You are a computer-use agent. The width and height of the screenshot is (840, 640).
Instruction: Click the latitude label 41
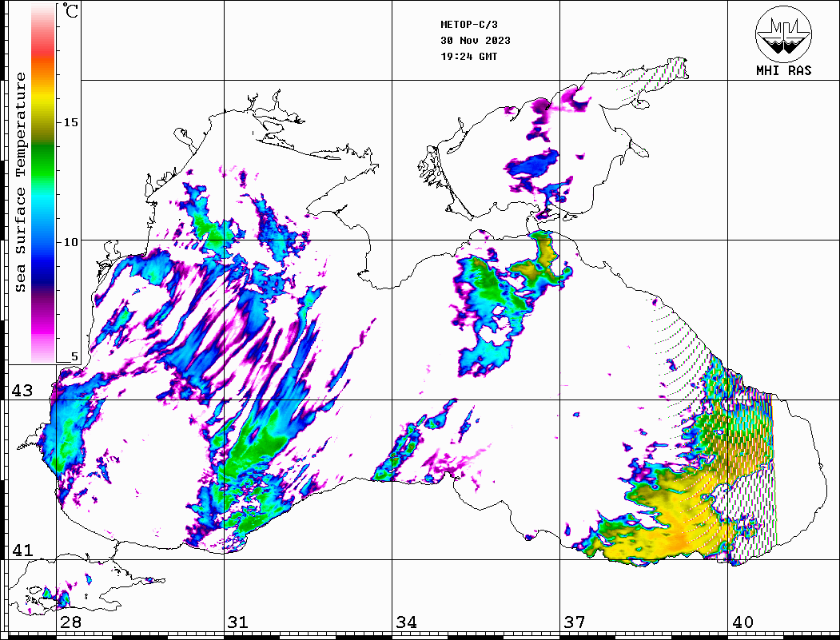(x=22, y=550)
